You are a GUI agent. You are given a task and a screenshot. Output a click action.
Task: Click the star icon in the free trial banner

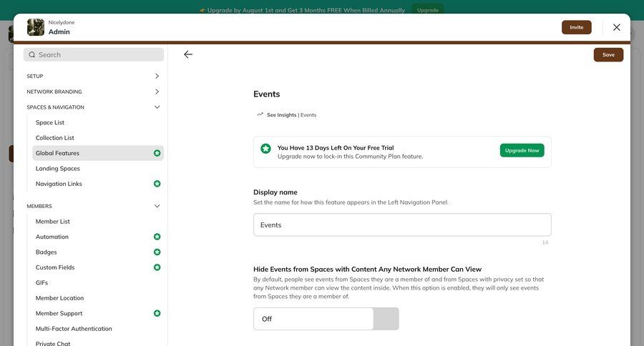(x=265, y=149)
